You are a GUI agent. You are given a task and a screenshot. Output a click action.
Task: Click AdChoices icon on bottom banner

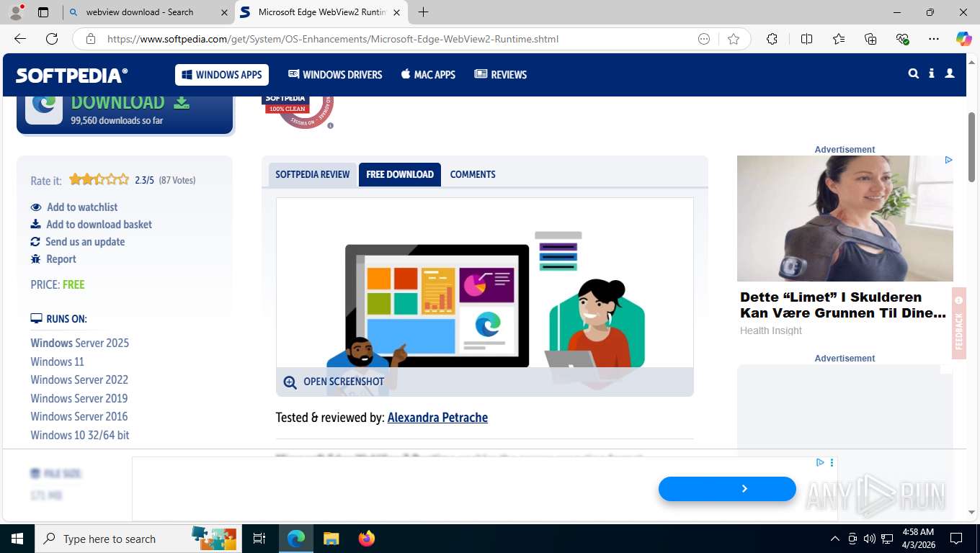coord(820,462)
